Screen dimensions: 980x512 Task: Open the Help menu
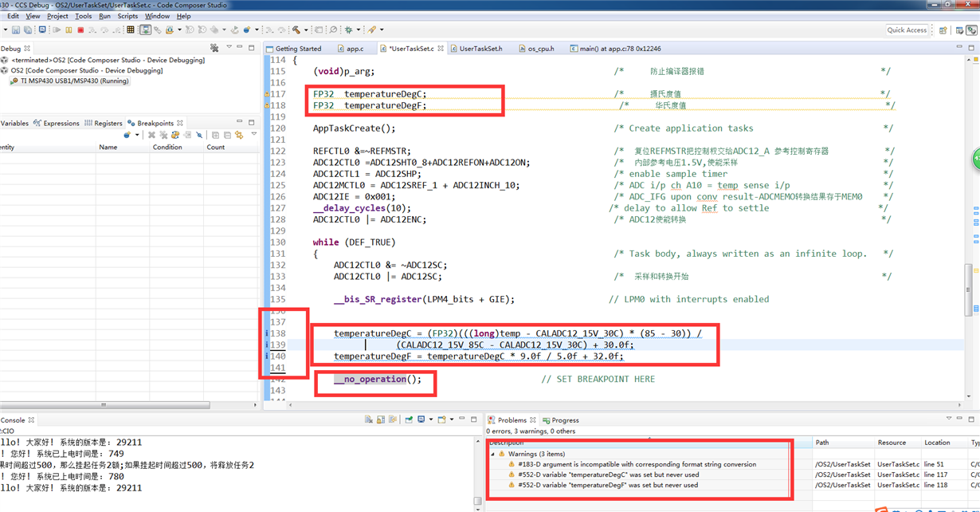click(183, 16)
